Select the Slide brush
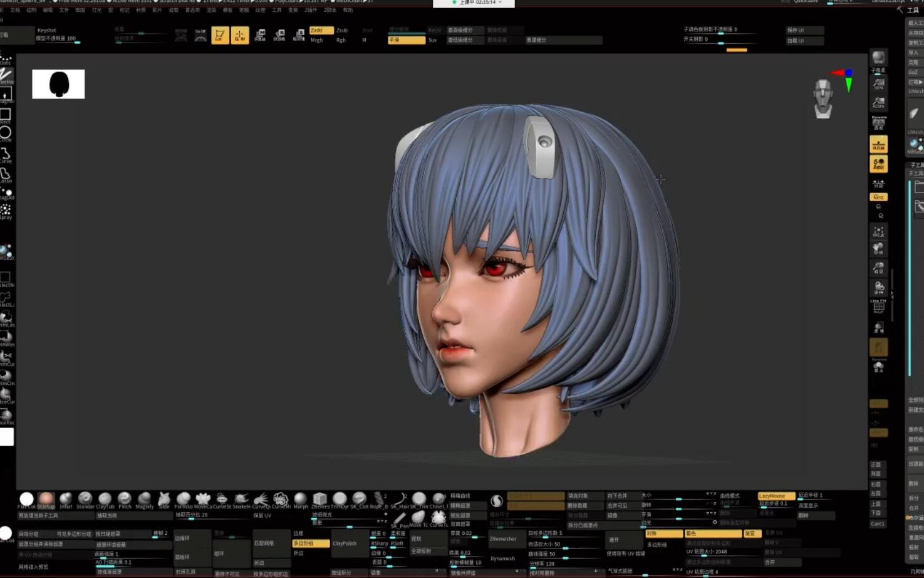This screenshot has width=924, height=578. [x=164, y=500]
